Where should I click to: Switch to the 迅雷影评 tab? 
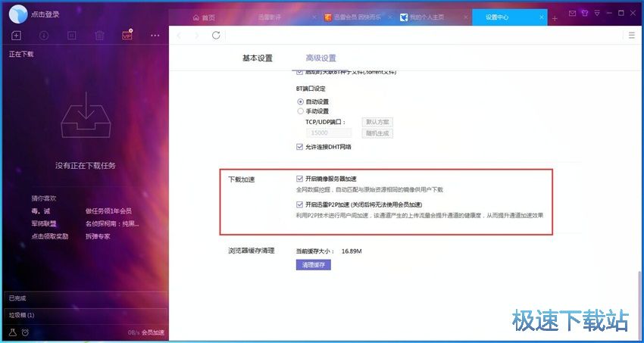coord(270,17)
